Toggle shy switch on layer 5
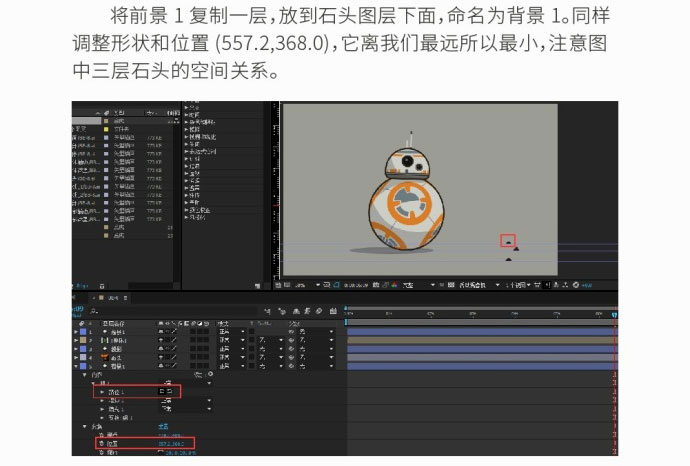The width and height of the screenshot is (690, 466). coord(161,366)
